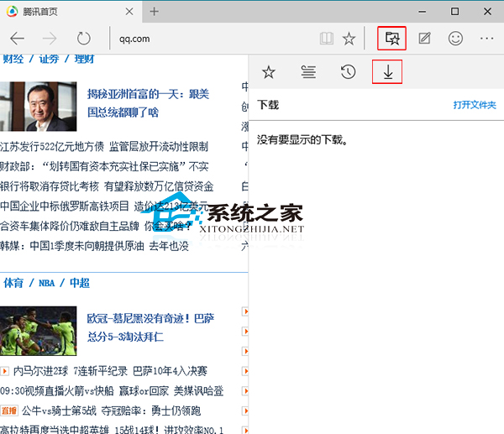Close the 腾讯首页 tab
Screen dimensions: 504x434
coord(129,12)
